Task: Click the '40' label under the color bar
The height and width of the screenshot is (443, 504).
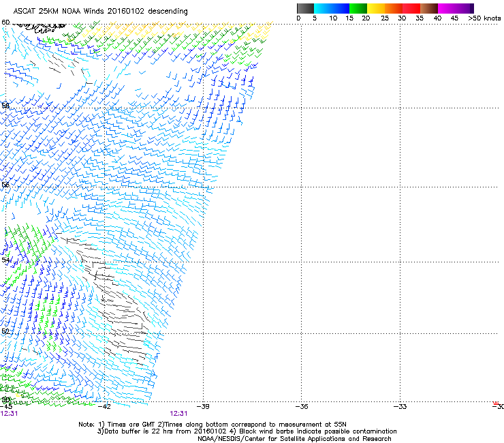Action: pos(437,18)
